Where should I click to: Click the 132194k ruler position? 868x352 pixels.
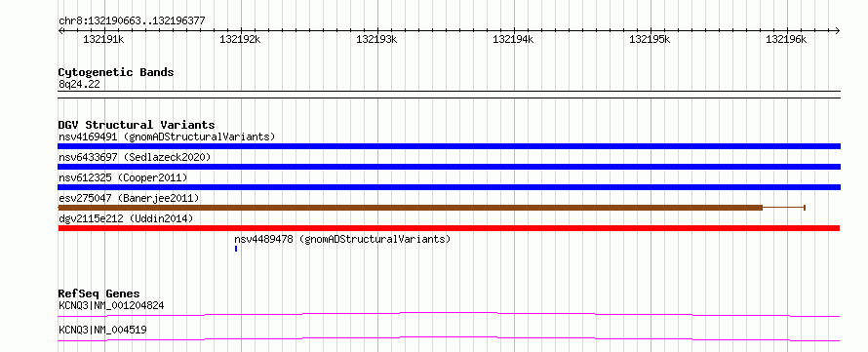(513, 39)
